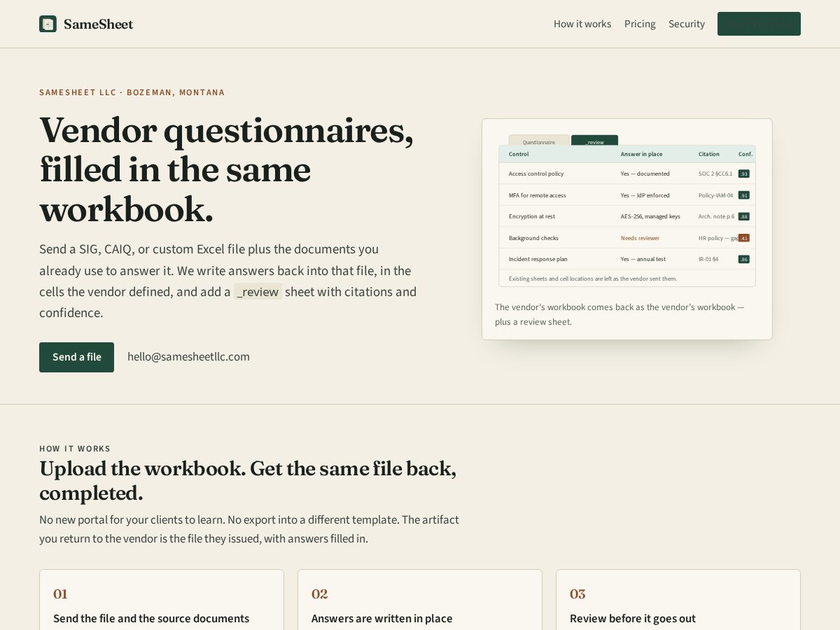840x630 pixels.
Task: Click the .93 confidence badge
Action: click(744, 174)
